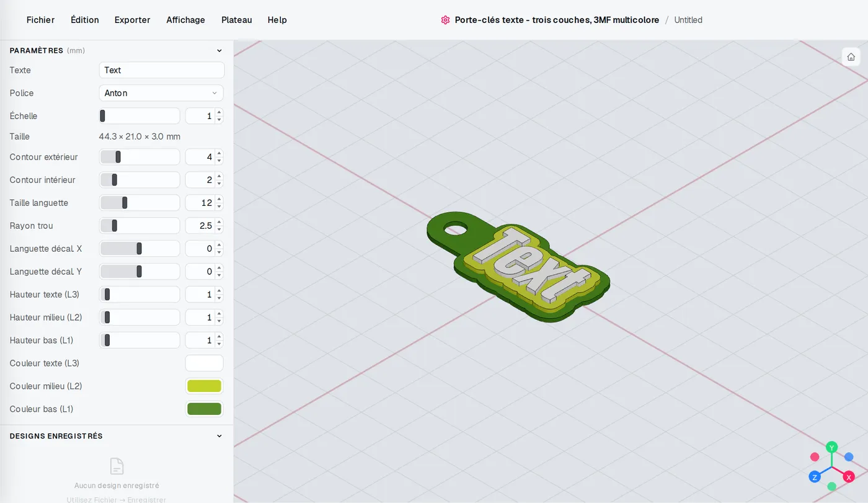The width and height of the screenshot is (868, 503).
Task: Open the Fichier menu
Action: [40, 20]
